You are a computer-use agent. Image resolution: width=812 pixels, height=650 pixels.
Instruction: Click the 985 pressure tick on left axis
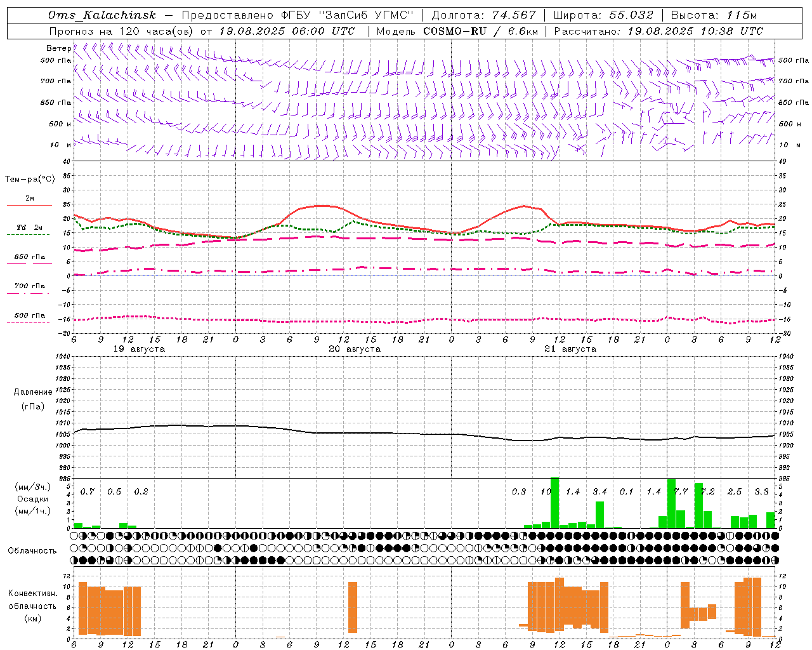65,479
